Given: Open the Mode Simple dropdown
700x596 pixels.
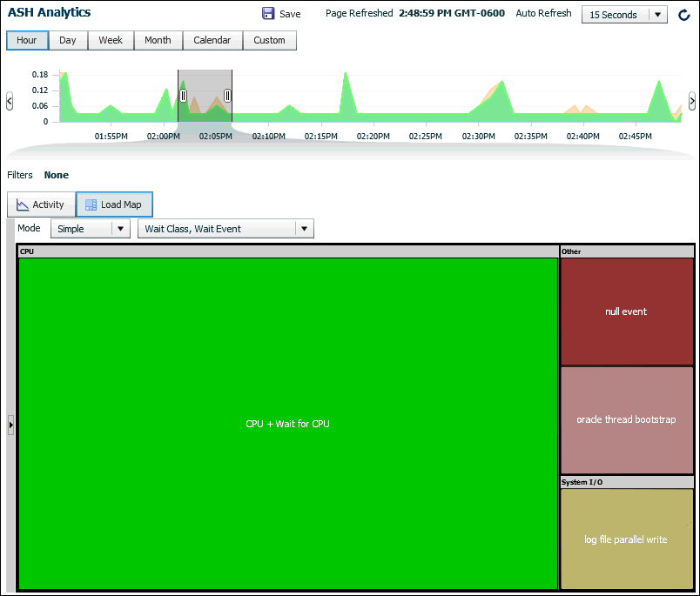Looking at the screenshot, I should (x=119, y=229).
